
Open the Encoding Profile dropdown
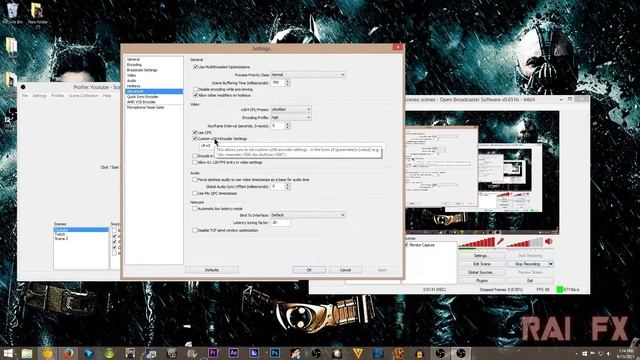click(x=291, y=118)
